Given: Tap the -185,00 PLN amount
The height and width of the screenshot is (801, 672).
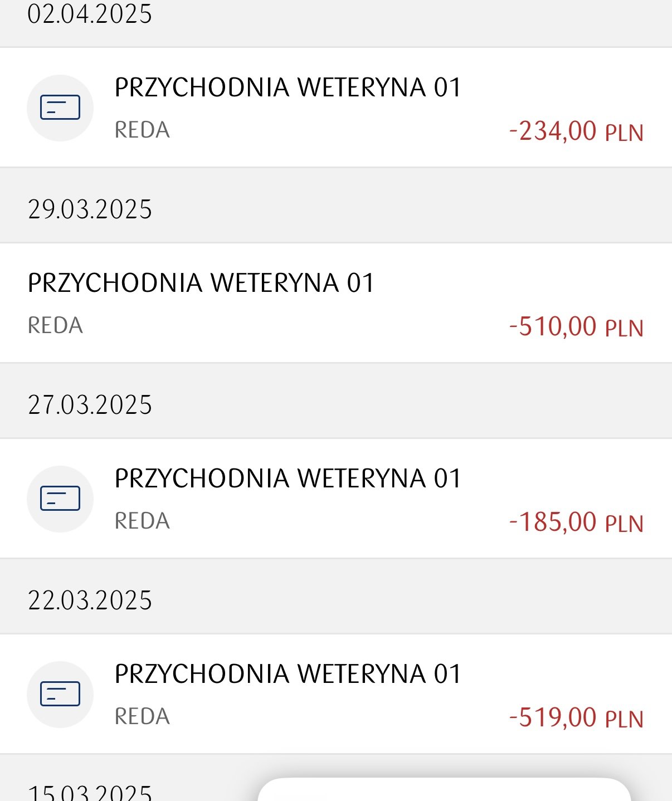Looking at the screenshot, I should tap(576, 522).
